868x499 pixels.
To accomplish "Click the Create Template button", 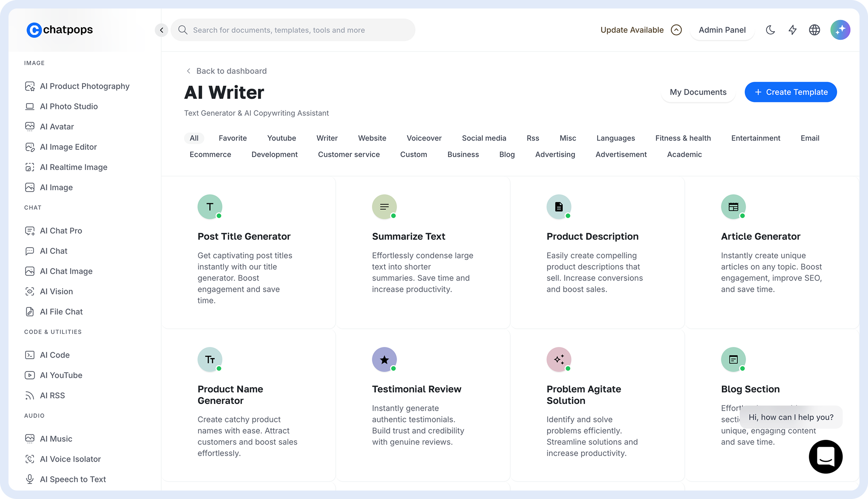I will coord(791,92).
